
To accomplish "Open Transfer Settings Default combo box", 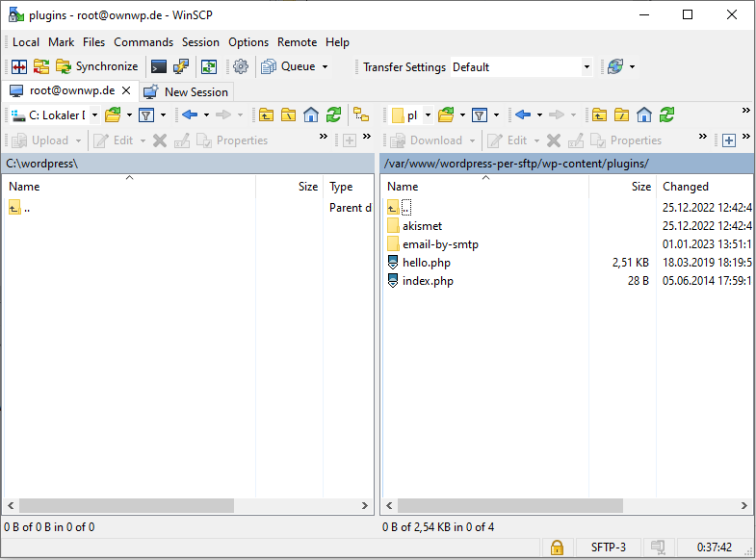I will pos(522,67).
